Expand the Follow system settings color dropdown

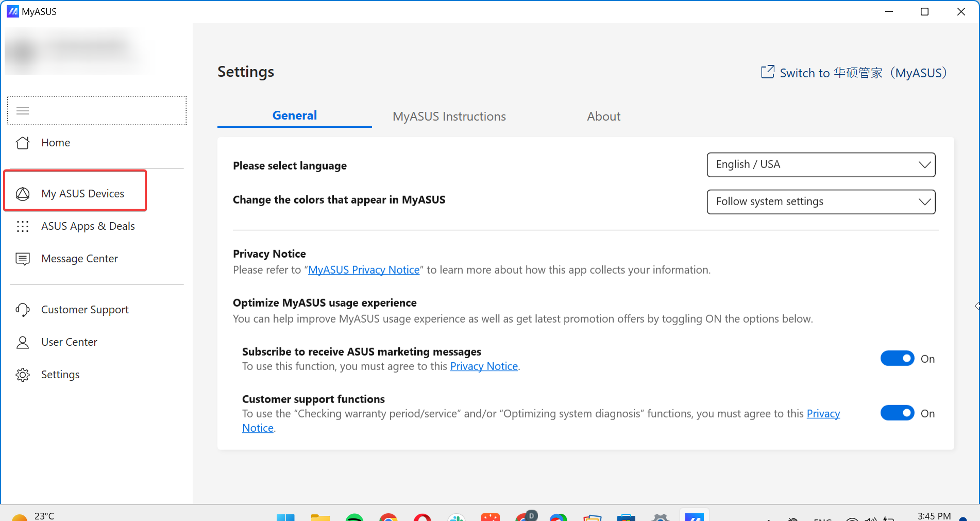[x=821, y=202]
